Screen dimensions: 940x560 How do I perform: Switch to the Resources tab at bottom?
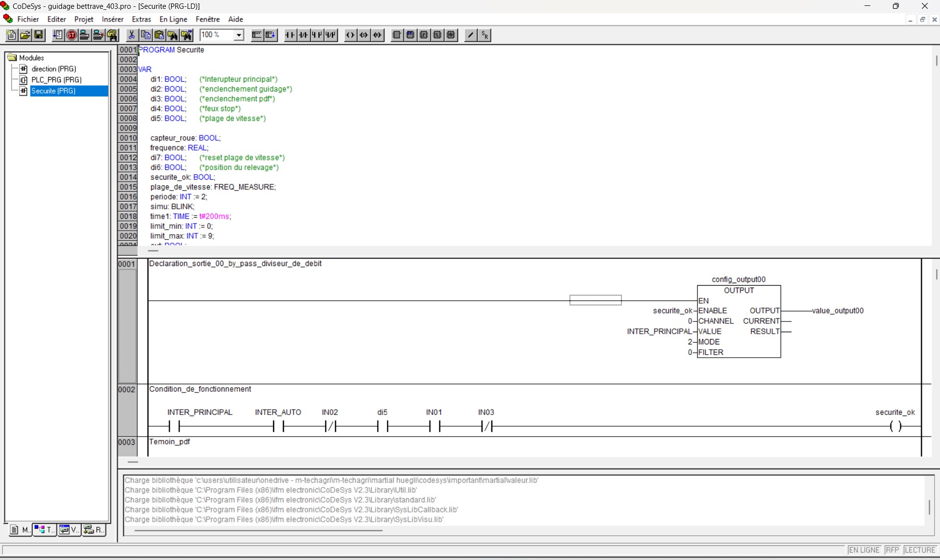(x=94, y=530)
